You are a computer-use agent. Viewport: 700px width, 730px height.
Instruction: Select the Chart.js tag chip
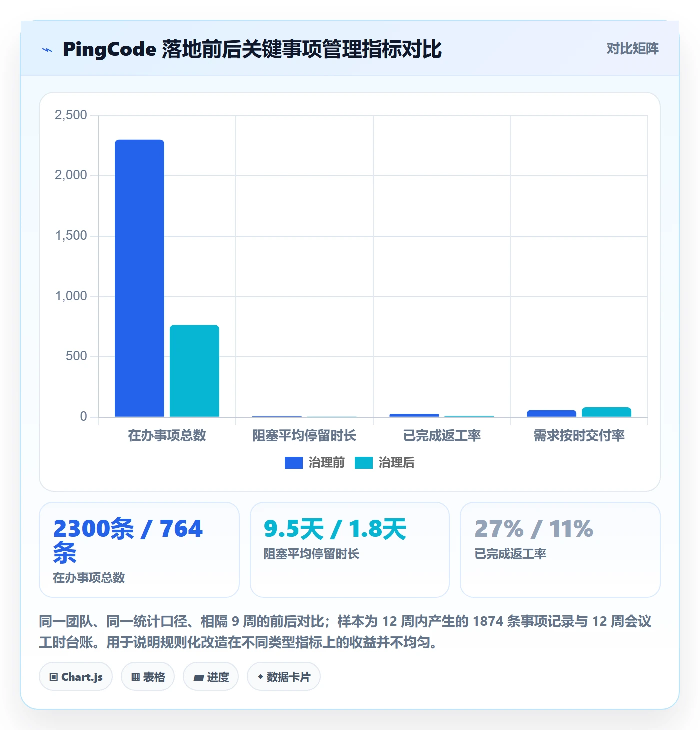76,677
